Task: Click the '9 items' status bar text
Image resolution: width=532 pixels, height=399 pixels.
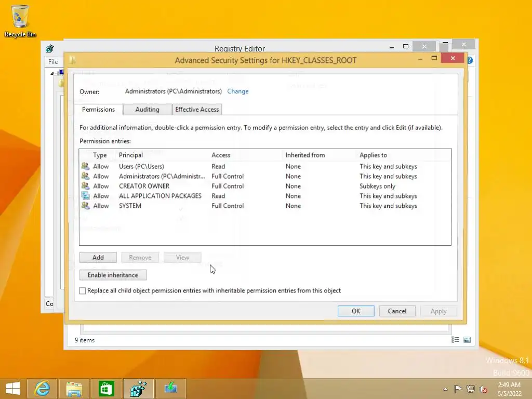Action: pos(85,340)
